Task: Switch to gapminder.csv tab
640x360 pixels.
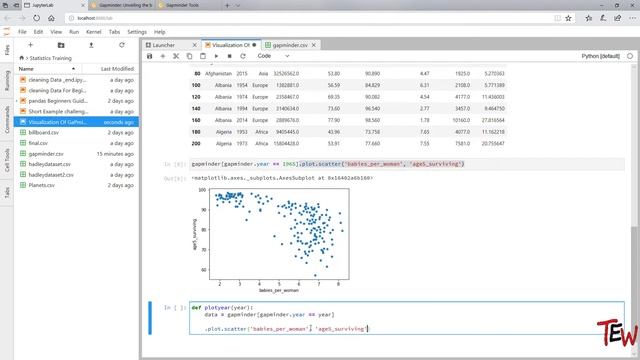Action: tap(290, 45)
